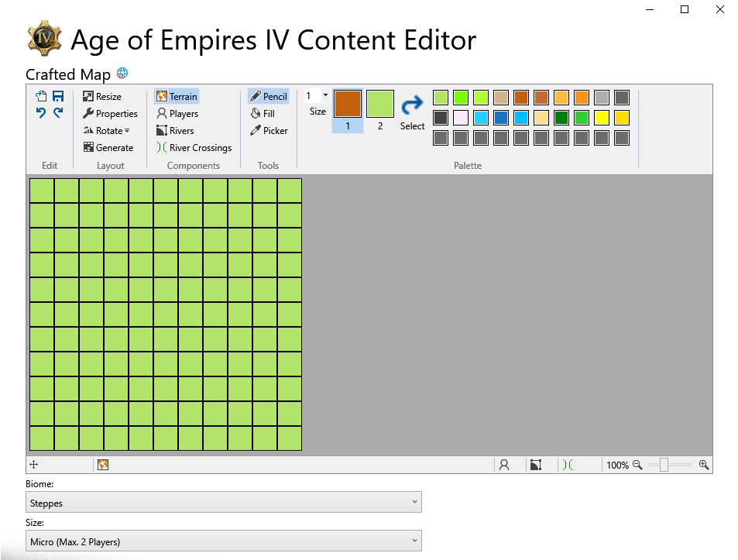738x560 pixels.
Task: Open the Biome dropdown showing Steppes
Action: click(x=224, y=503)
